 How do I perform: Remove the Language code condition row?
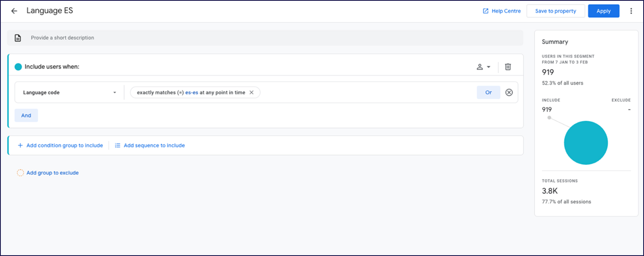pyautogui.click(x=509, y=93)
